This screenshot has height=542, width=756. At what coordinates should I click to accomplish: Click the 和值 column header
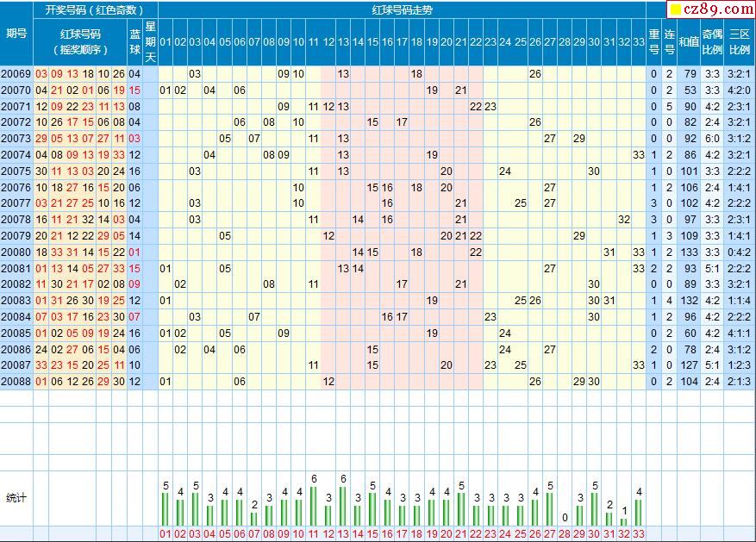coord(689,42)
